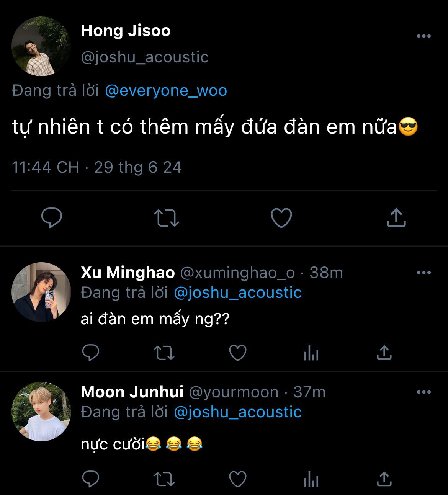The width and height of the screenshot is (448, 495).
Task: Reply to Hong Jisoo's main tweet
Action: click(x=52, y=217)
